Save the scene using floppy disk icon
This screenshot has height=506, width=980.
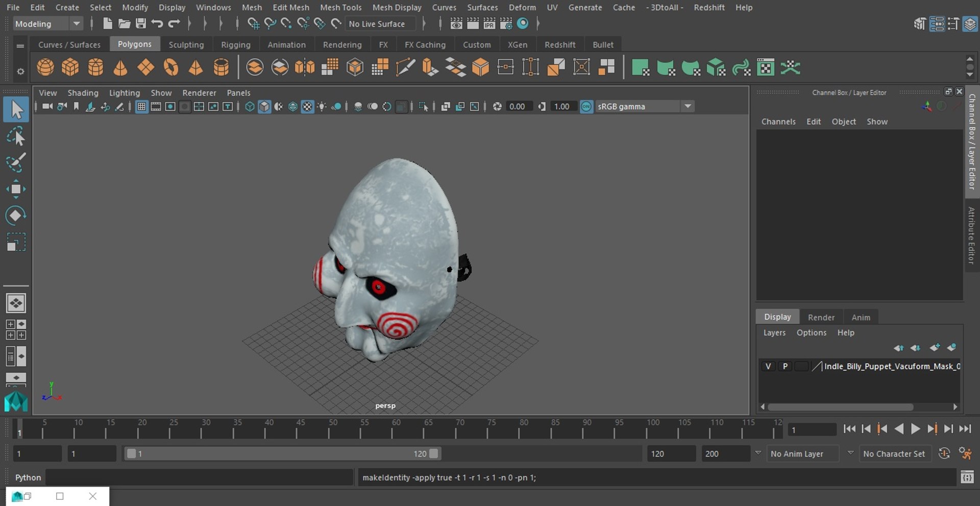(140, 23)
